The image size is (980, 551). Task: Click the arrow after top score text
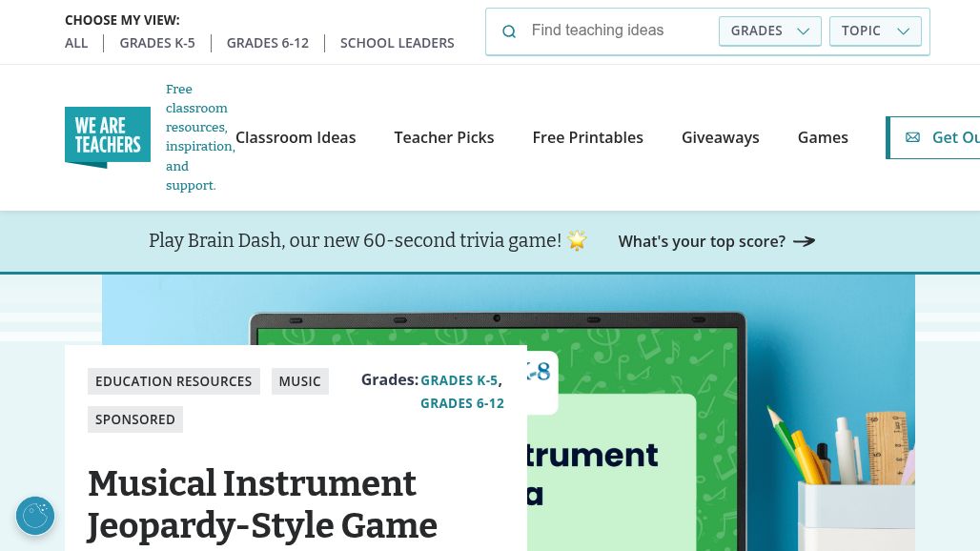(804, 241)
